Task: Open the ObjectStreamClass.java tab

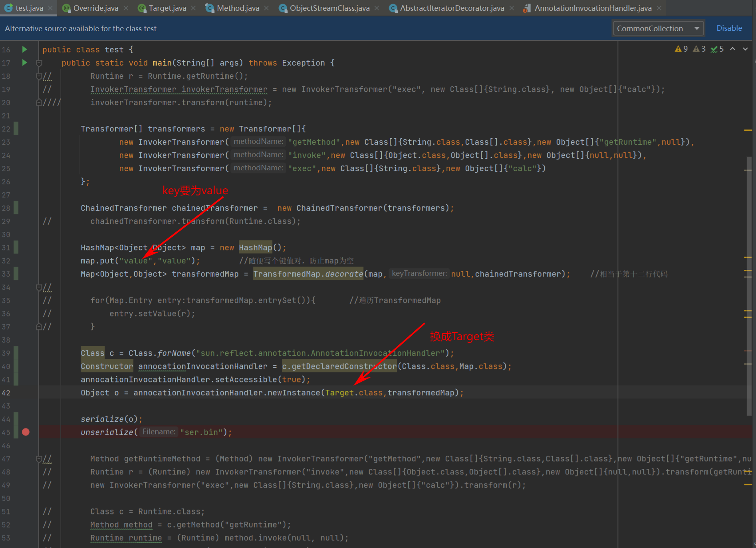Action: click(329, 8)
